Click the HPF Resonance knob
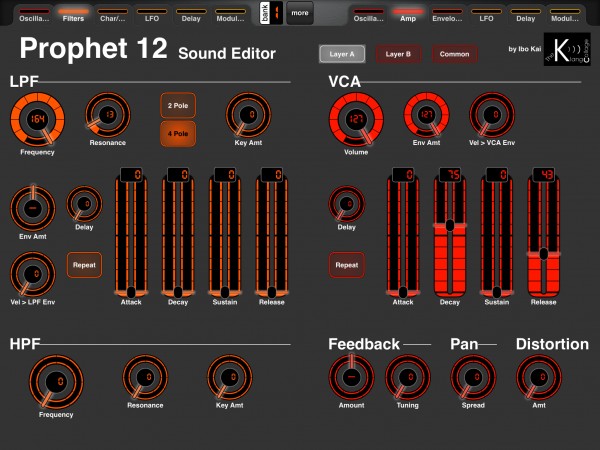Screen dimensions: 600x450 pyautogui.click(x=145, y=377)
